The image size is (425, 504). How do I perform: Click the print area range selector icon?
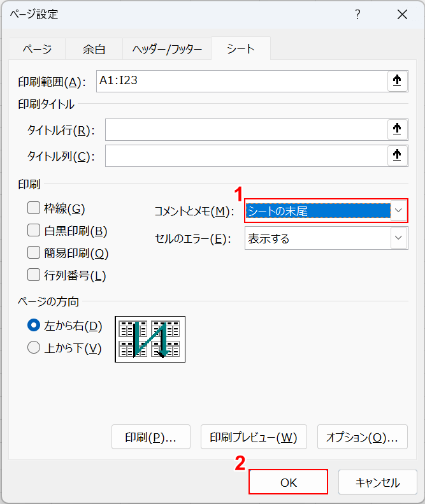[x=397, y=81]
